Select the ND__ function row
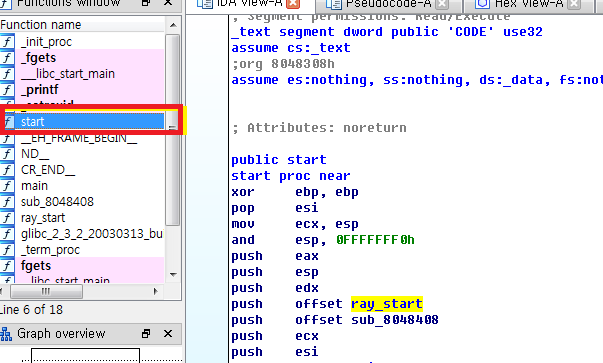 pyautogui.click(x=82, y=153)
